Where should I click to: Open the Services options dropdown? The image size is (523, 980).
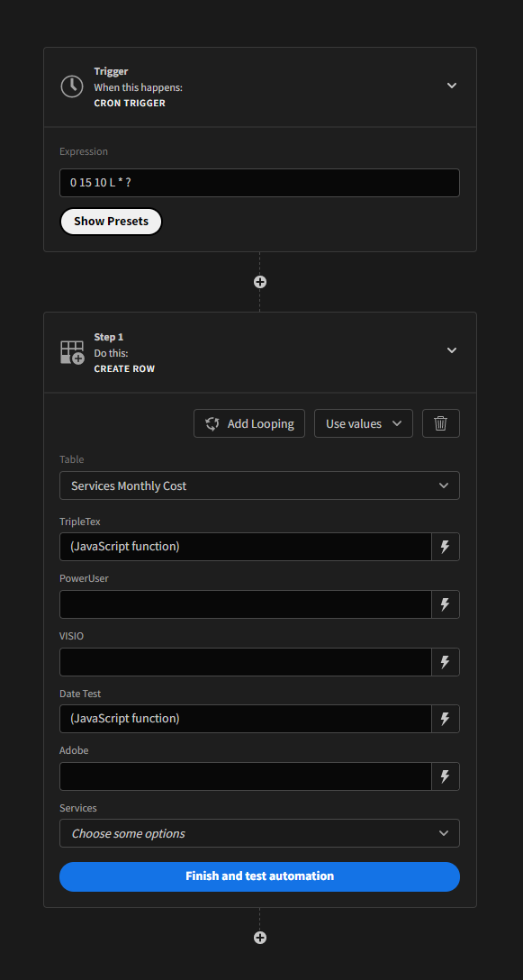(259, 833)
